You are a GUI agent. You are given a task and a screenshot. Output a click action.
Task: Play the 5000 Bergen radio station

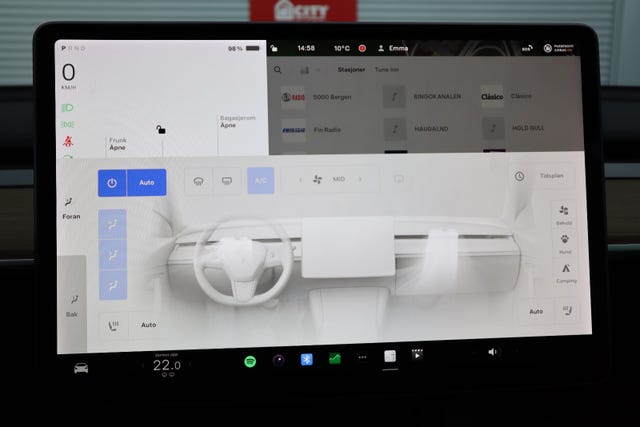click(317, 97)
